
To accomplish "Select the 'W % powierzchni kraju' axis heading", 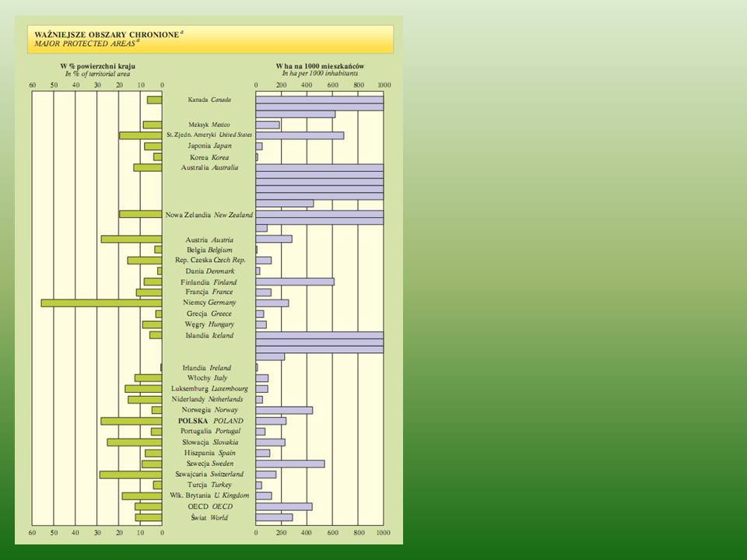I will [x=97, y=66].
